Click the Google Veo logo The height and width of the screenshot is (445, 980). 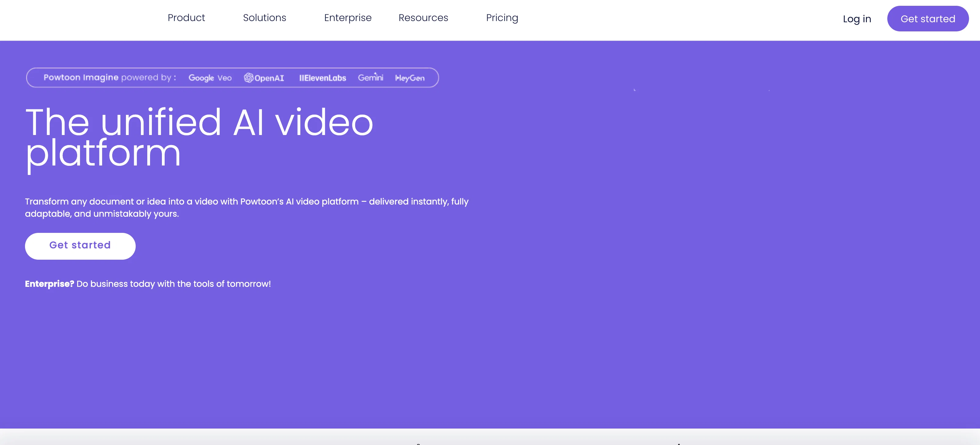(210, 78)
